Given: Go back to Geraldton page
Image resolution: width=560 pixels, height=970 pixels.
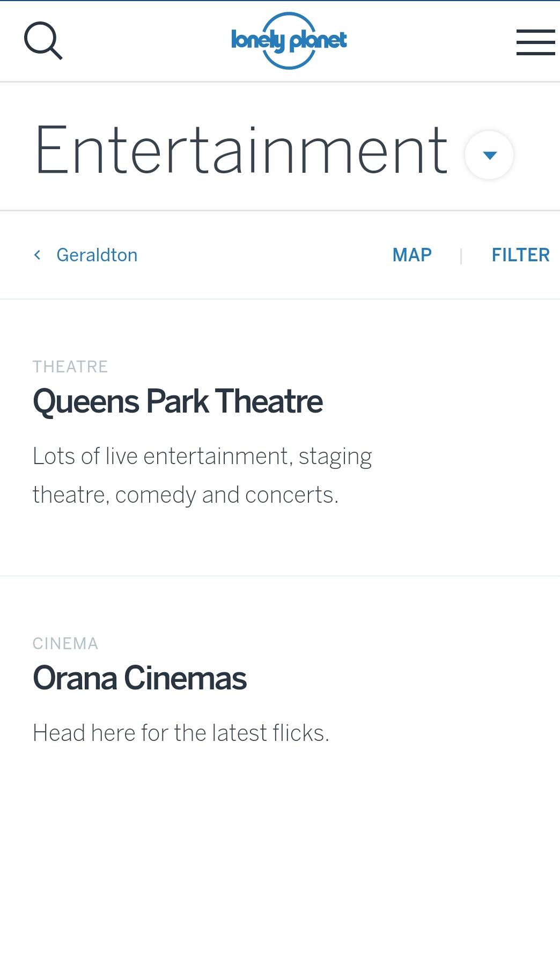Looking at the screenshot, I should click(97, 255).
